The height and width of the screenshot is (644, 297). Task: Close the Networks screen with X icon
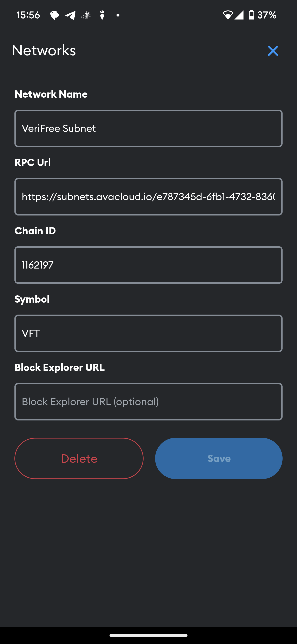coord(273,51)
